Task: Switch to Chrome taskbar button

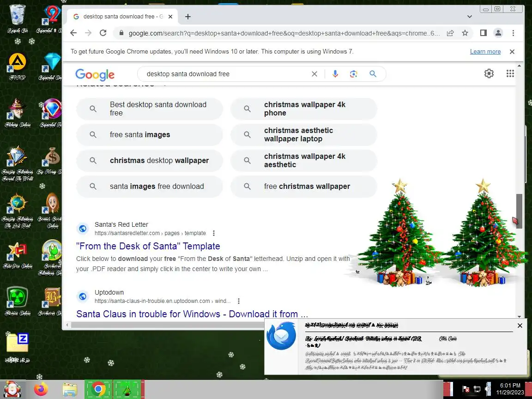Action: [x=98, y=389]
